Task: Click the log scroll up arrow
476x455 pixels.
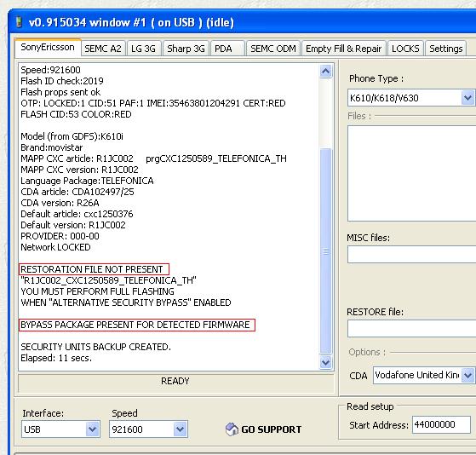Action: (x=326, y=72)
